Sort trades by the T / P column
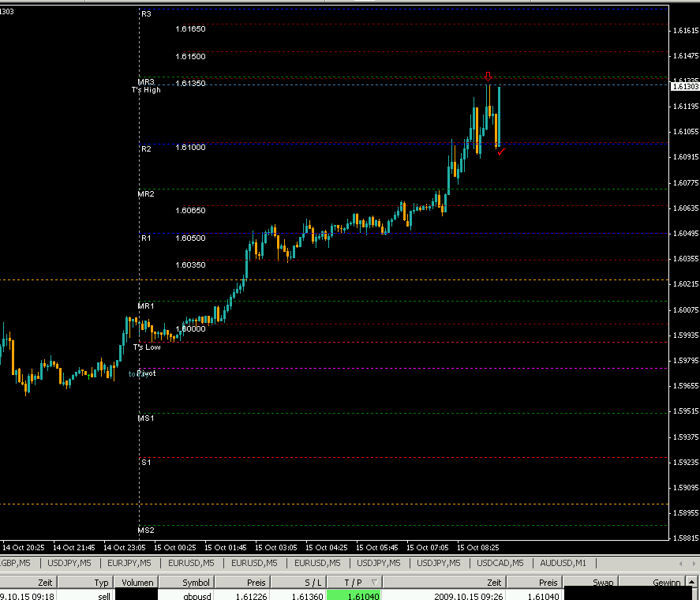The width and height of the screenshot is (700, 600). tap(354, 582)
